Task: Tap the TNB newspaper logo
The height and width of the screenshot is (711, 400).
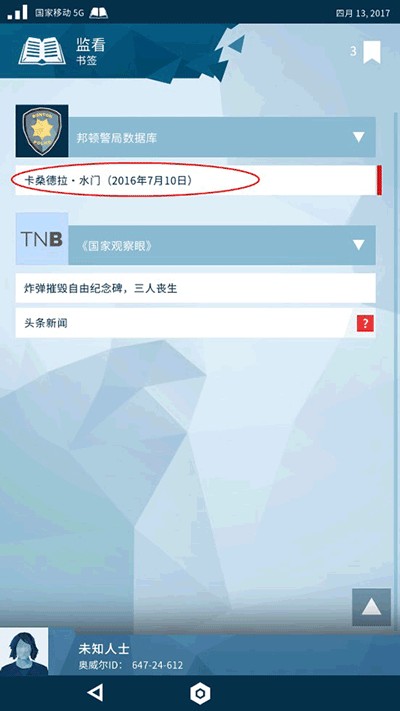Action: [42, 239]
